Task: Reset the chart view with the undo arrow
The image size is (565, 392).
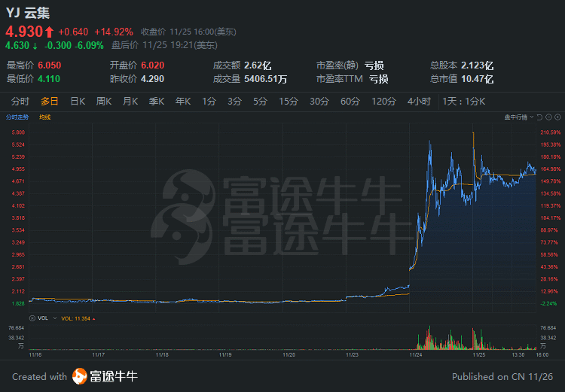Action: pyautogui.click(x=539, y=117)
